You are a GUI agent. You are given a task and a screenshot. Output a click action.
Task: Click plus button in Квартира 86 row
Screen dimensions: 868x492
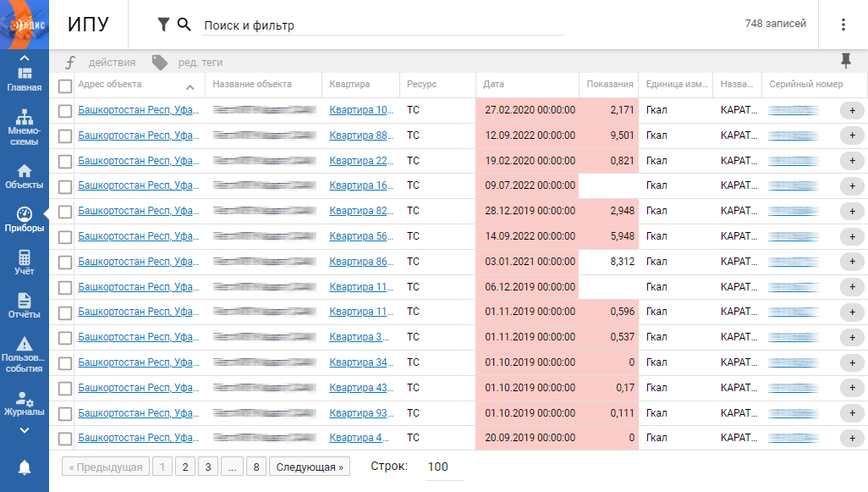(x=853, y=262)
